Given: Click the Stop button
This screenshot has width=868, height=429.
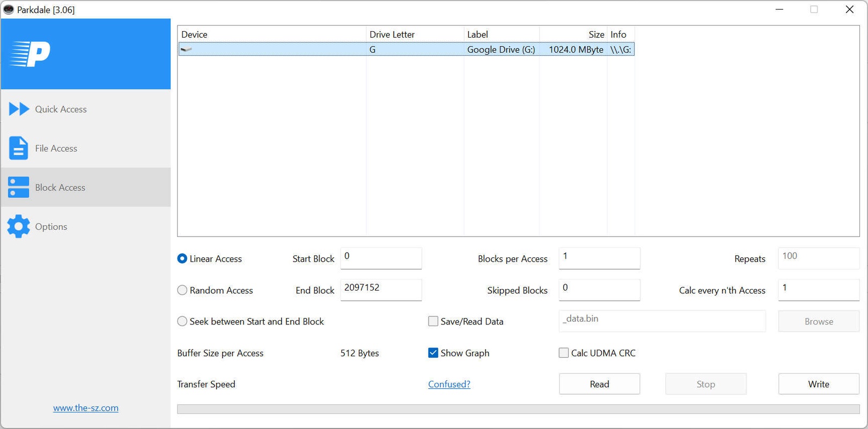Looking at the screenshot, I should coord(705,384).
